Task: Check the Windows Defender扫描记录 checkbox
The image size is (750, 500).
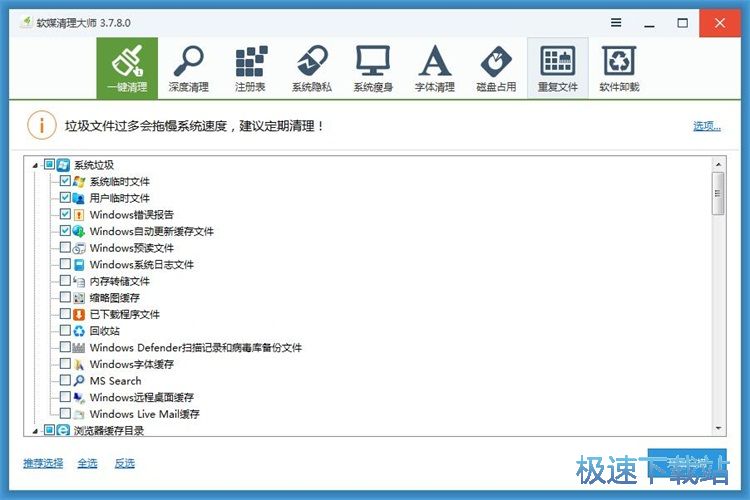Action: 65,347
